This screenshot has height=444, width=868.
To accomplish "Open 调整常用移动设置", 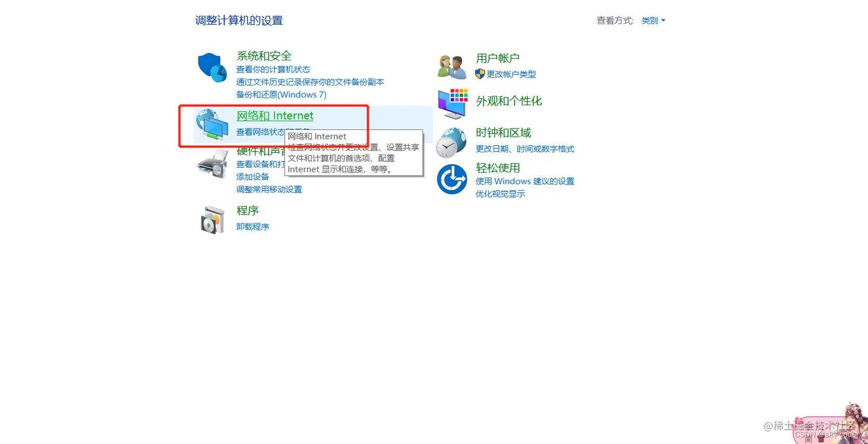I will point(269,189).
